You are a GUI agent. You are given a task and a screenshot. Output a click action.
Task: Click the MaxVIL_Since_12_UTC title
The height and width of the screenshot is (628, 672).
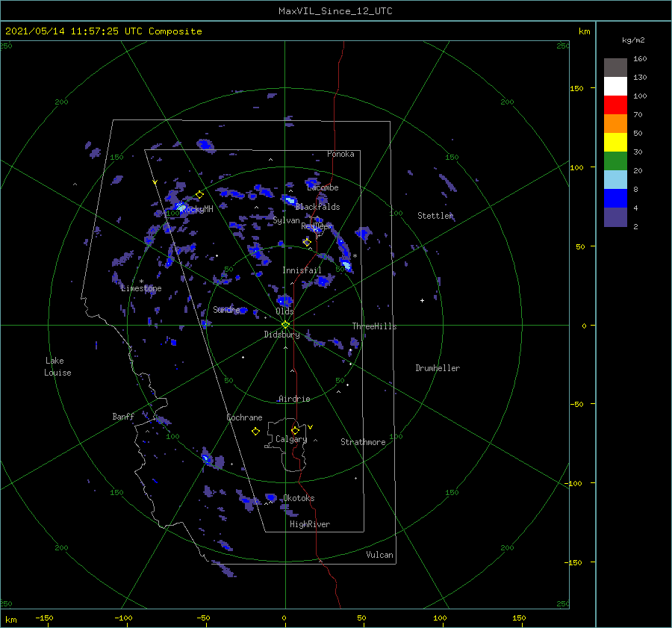click(335, 11)
